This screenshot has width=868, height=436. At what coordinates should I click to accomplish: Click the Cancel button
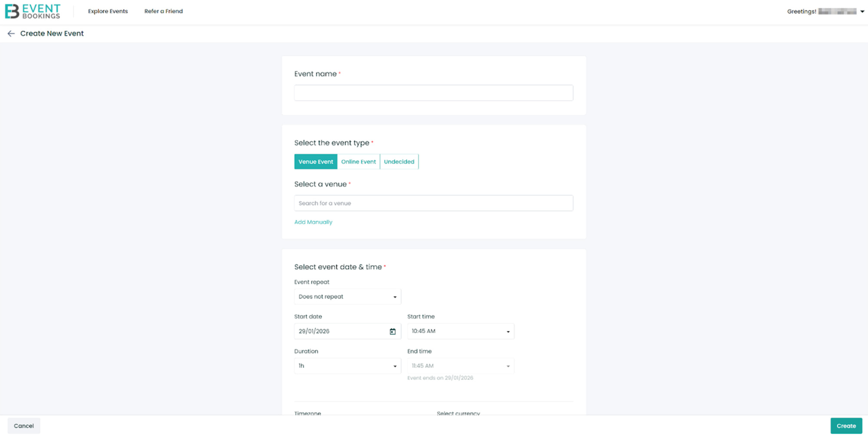click(24, 426)
